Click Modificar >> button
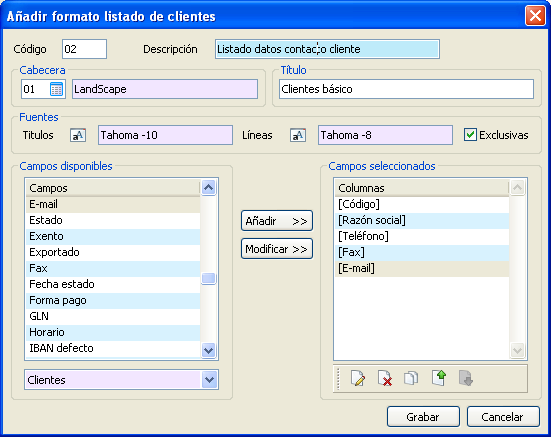 [277, 249]
